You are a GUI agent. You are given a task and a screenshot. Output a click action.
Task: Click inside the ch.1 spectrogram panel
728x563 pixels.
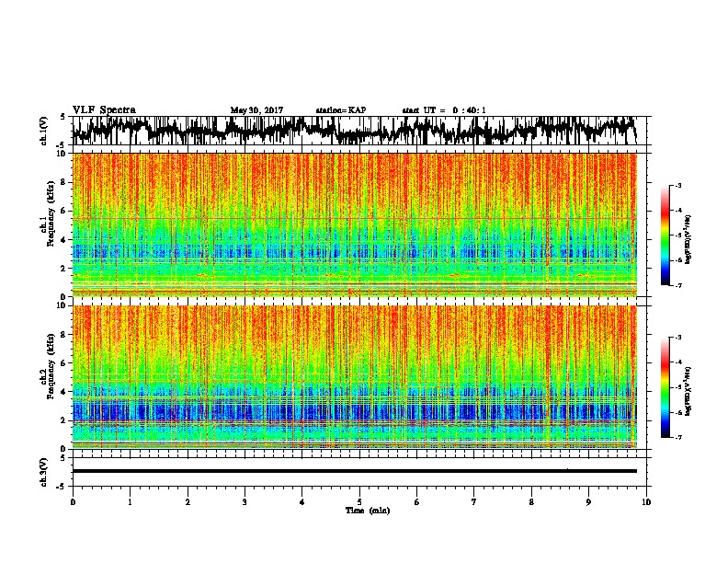[x=355, y=224]
